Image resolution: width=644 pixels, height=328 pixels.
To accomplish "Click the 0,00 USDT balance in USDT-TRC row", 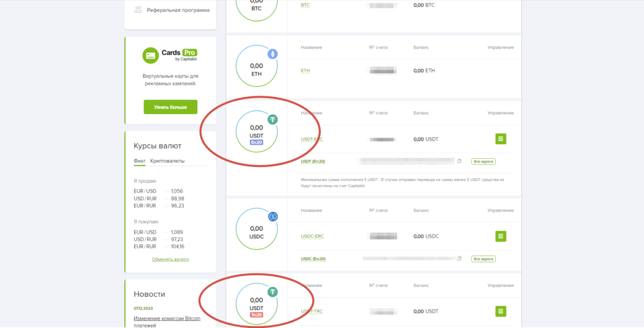I will tap(426, 311).
